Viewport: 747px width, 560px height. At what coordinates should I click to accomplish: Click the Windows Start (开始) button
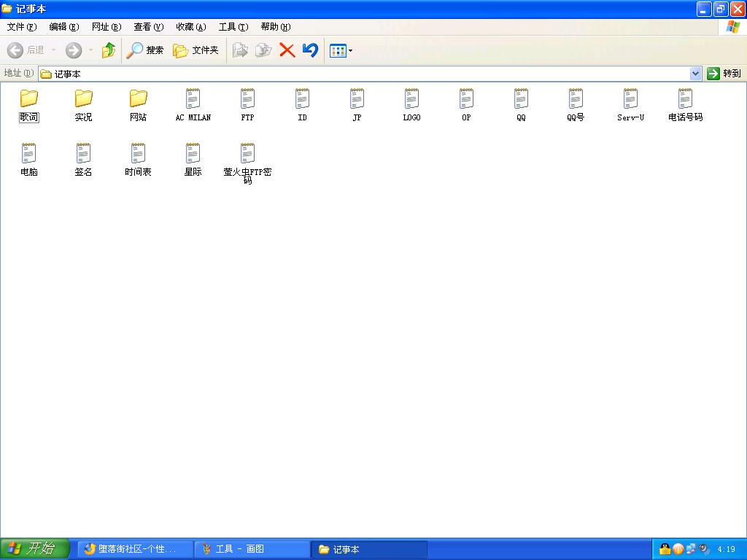click(34, 549)
